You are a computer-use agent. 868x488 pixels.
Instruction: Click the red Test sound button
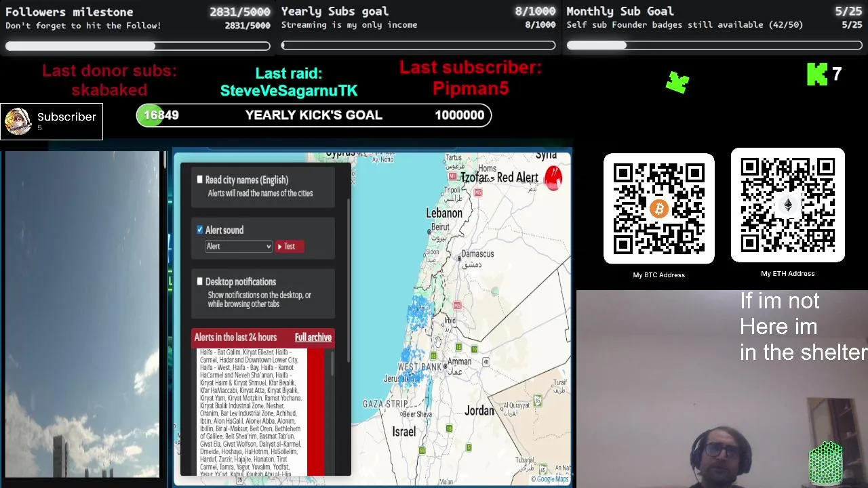[290, 247]
